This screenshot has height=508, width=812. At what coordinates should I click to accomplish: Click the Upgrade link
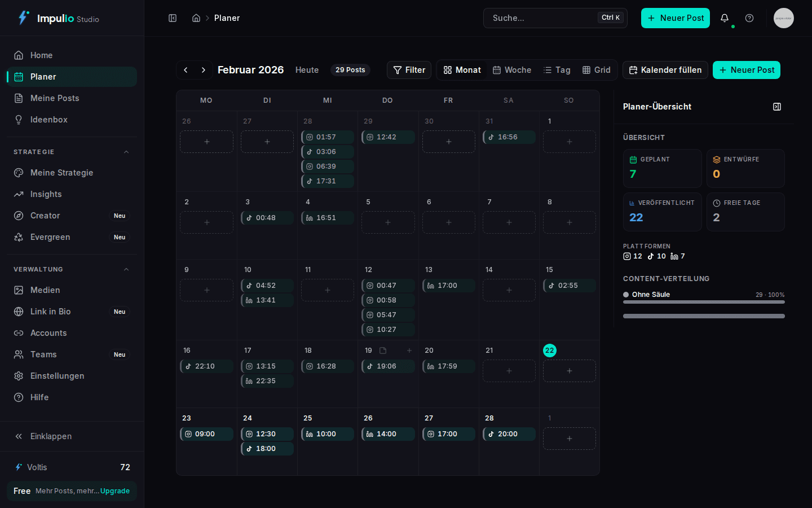tap(115, 491)
